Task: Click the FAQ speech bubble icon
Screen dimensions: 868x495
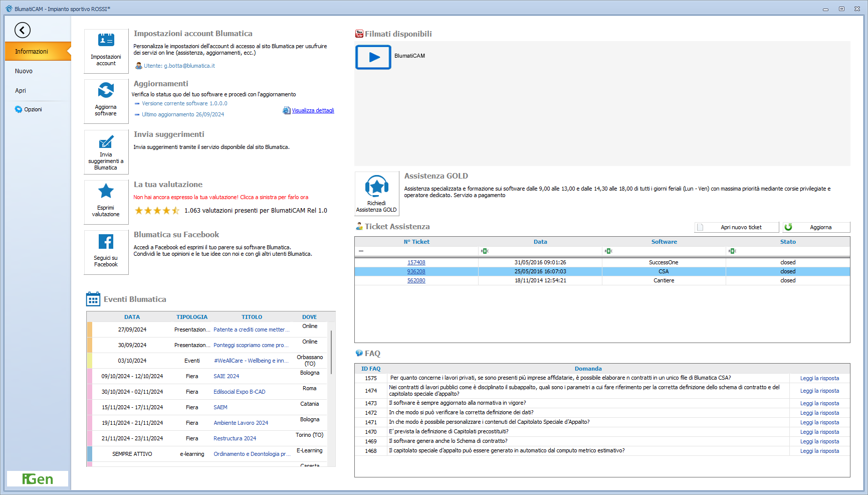Action: click(x=359, y=353)
